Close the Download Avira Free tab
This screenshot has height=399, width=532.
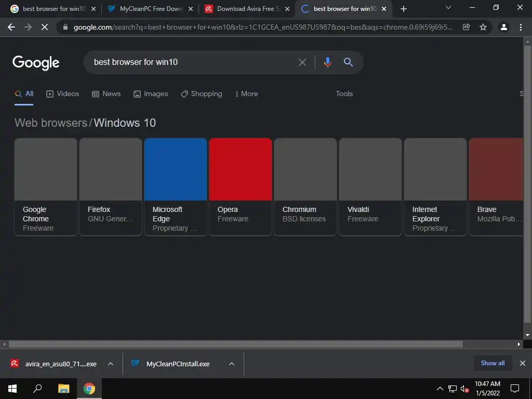[x=287, y=9]
